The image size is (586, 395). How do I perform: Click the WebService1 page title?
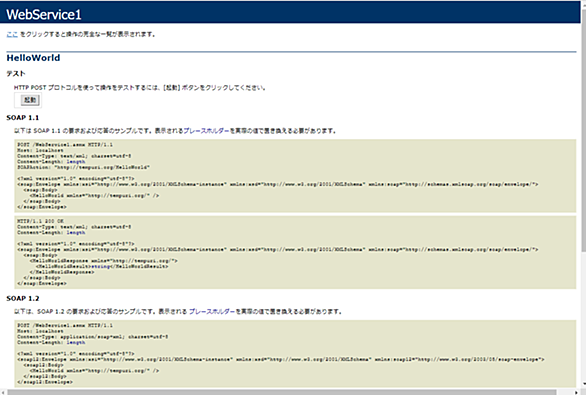(x=44, y=15)
